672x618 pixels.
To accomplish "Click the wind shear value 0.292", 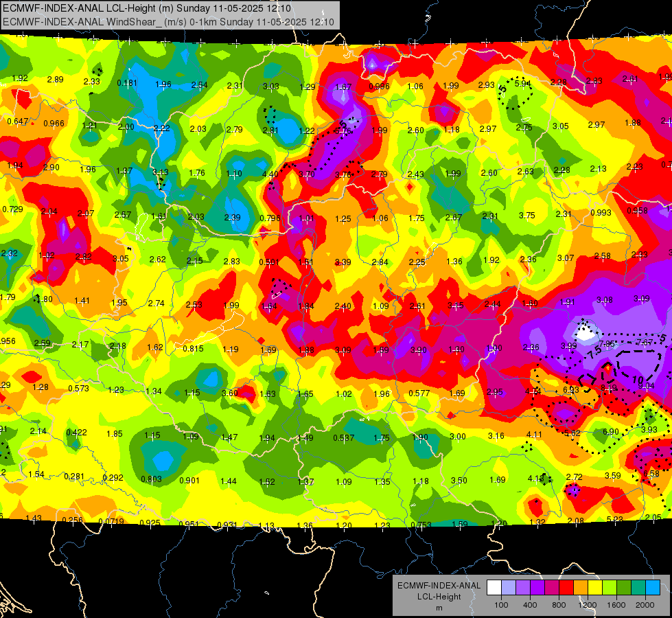I will click(x=113, y=477).
